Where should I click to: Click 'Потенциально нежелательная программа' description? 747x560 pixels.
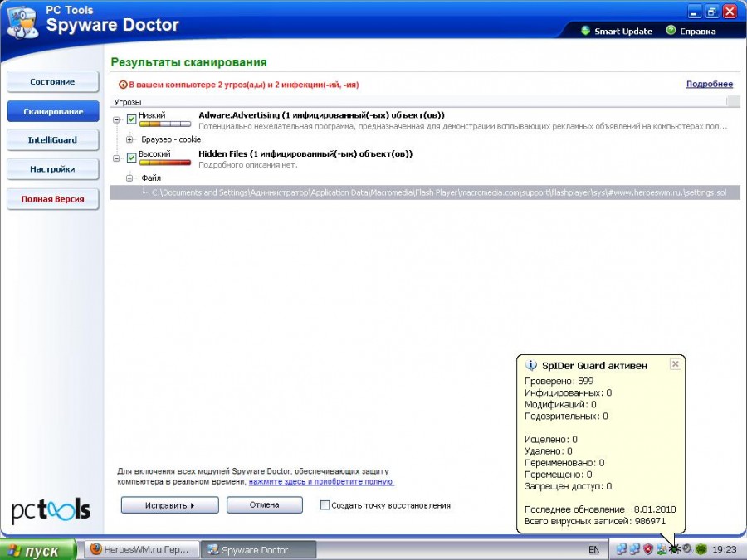tap(462, 127)
